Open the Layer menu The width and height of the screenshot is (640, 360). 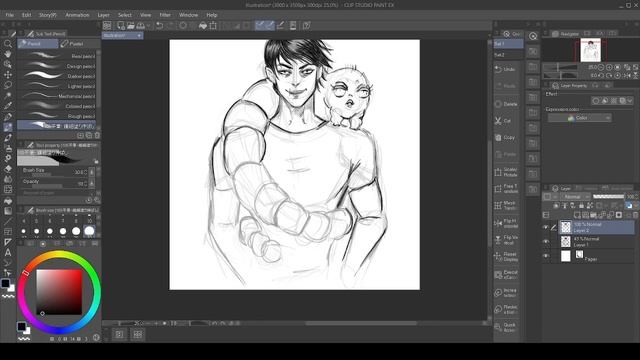click(x=103, y=15)
